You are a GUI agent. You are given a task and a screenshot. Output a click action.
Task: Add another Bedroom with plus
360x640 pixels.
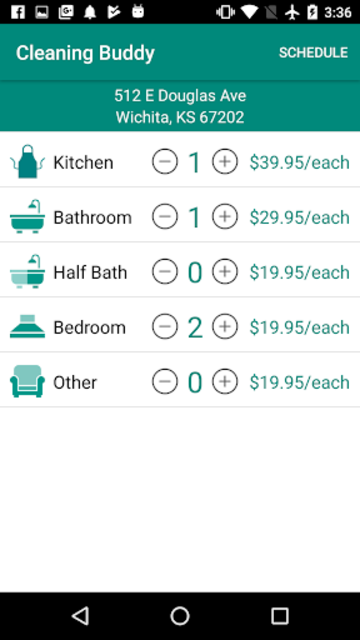pyautogui.click(x=225, y=327)
